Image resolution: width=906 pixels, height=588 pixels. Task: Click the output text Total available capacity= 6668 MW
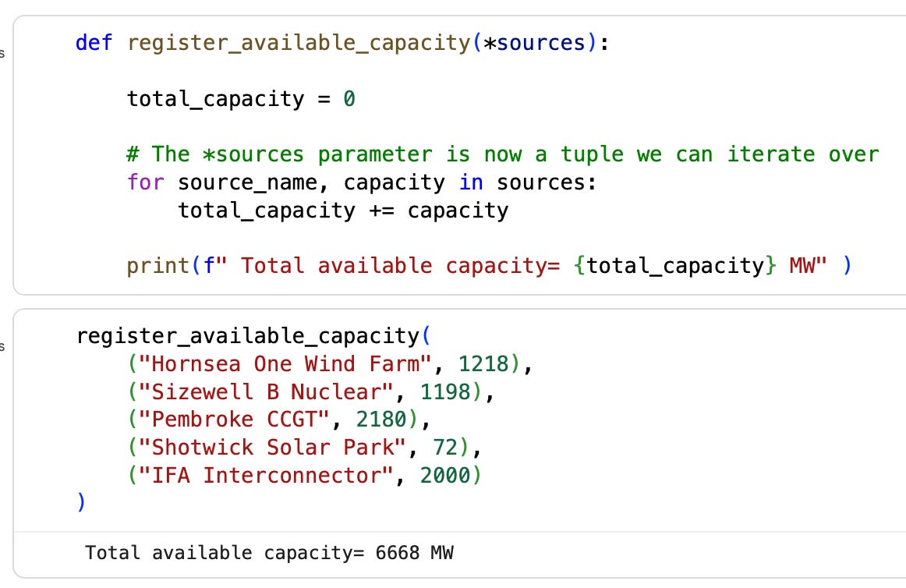click(269, 554)
